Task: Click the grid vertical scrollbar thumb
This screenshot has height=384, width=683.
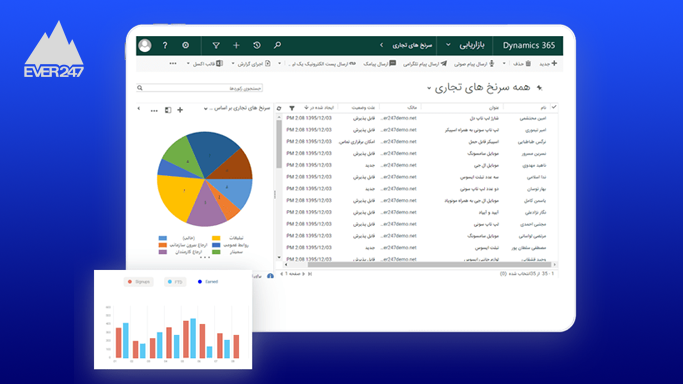Action: click(x=279, y=144)
